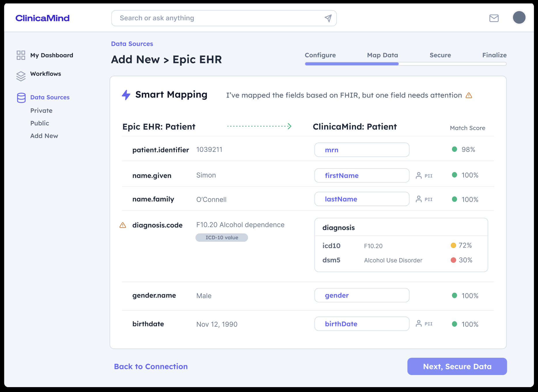Click the green match dot for birthDate

point(454,324)
